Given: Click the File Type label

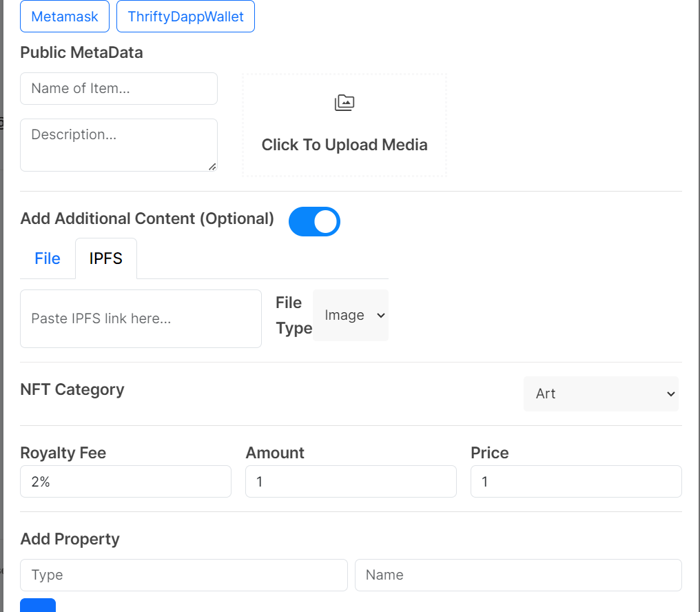Looking at the screenshot, I should (294, 316).
